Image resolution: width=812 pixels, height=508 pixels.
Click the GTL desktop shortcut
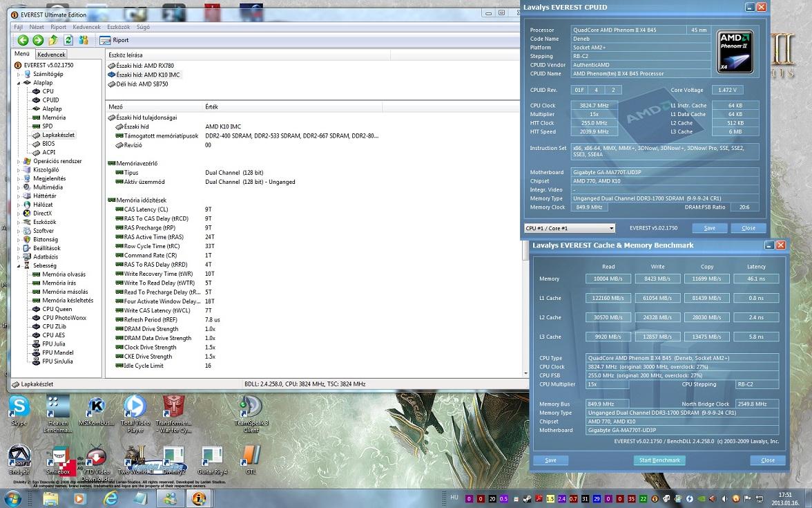click(251, 460)
